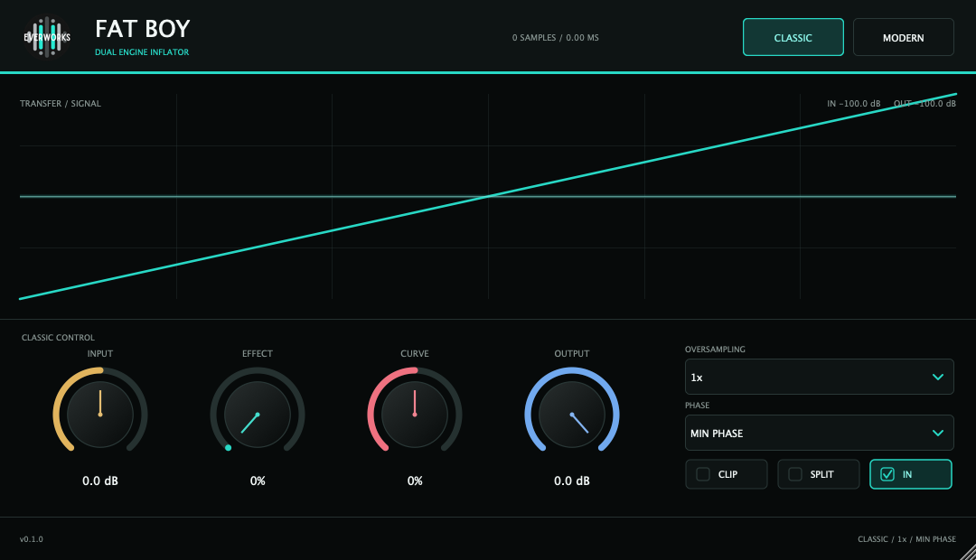Click the 'v0.1.0' version label

coord(31,539)
